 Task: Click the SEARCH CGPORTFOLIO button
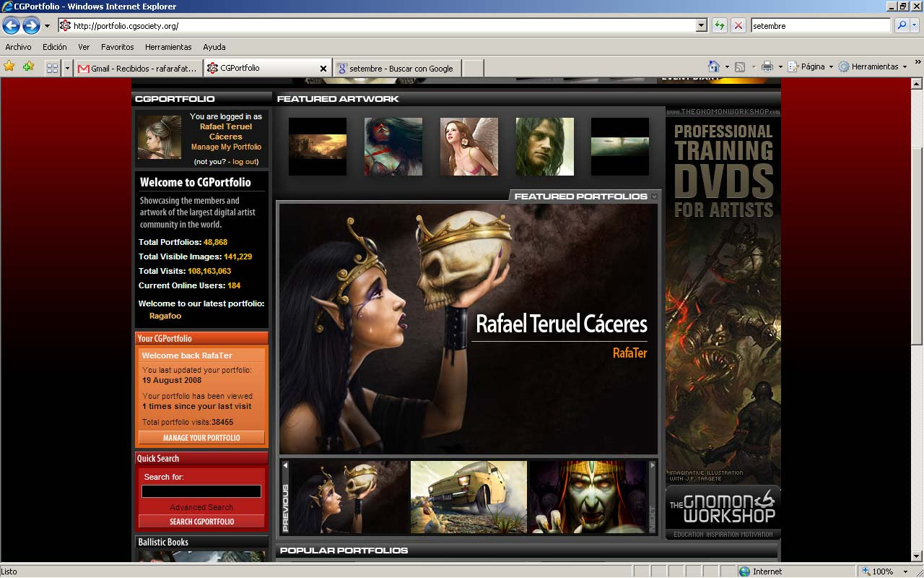[201, 522]
